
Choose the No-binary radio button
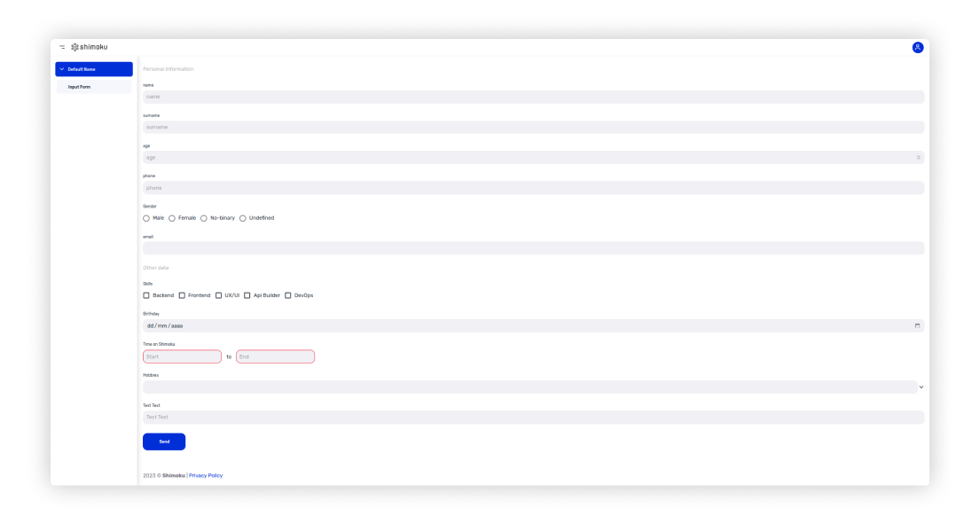(x=204, y=218)
